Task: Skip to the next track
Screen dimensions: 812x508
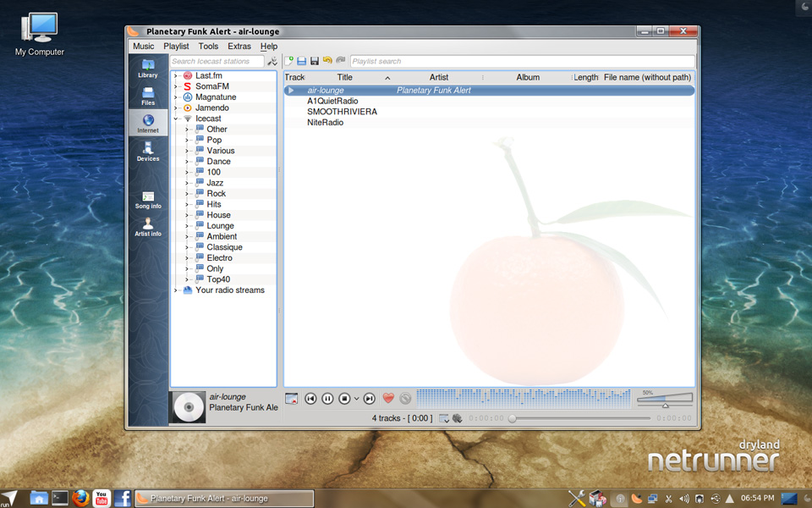Action: [x=369, y=398]
